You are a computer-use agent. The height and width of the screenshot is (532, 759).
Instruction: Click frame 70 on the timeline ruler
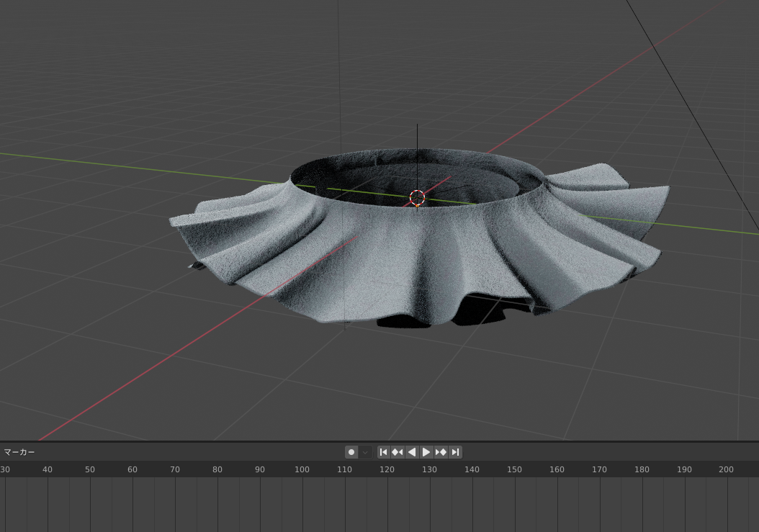coord(175,469)
